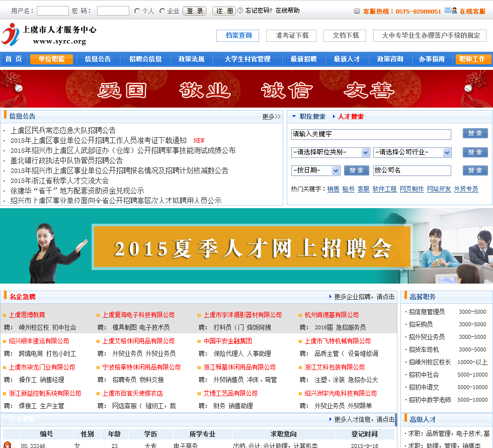Click the 档案查询 button

click(x=237, y=36)
